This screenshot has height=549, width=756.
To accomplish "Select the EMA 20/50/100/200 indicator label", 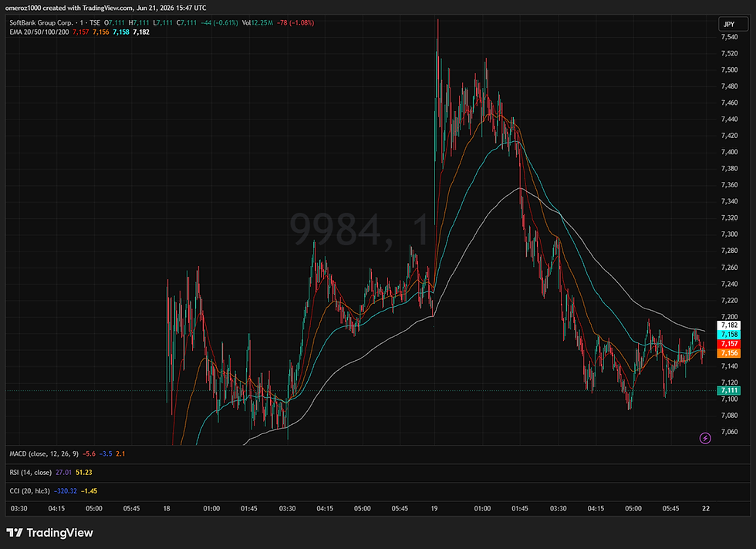I will [x=39, y=32].
